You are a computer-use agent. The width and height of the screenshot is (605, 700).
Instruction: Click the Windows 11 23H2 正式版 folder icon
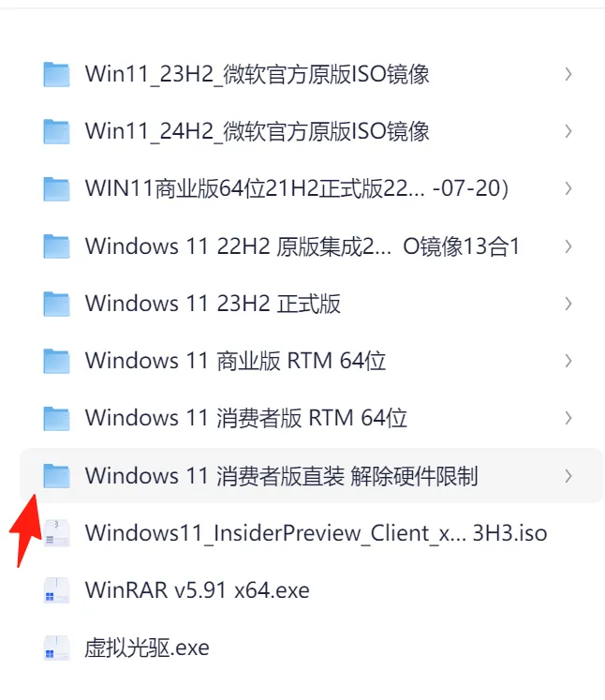tap(56, 304)
